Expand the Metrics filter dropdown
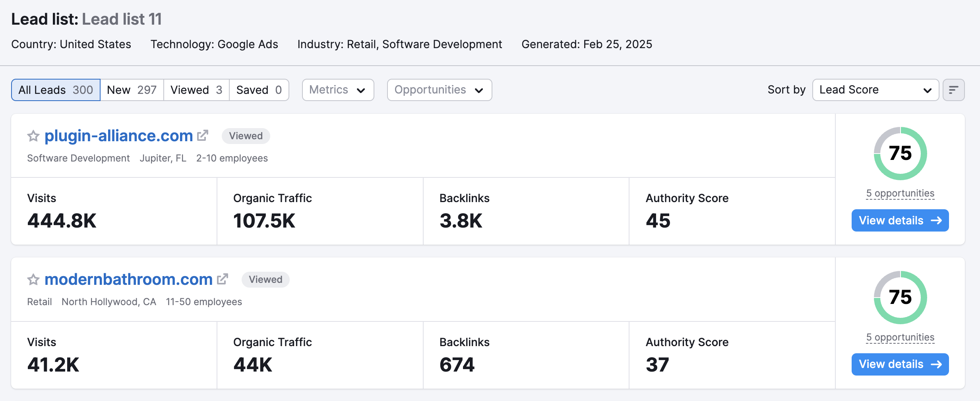980x401 pixels. [x=338, y=90]
